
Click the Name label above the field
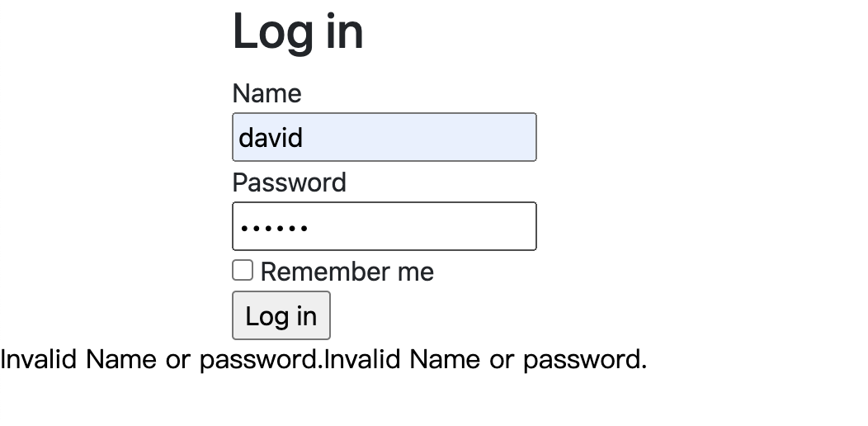coord(267,93)
